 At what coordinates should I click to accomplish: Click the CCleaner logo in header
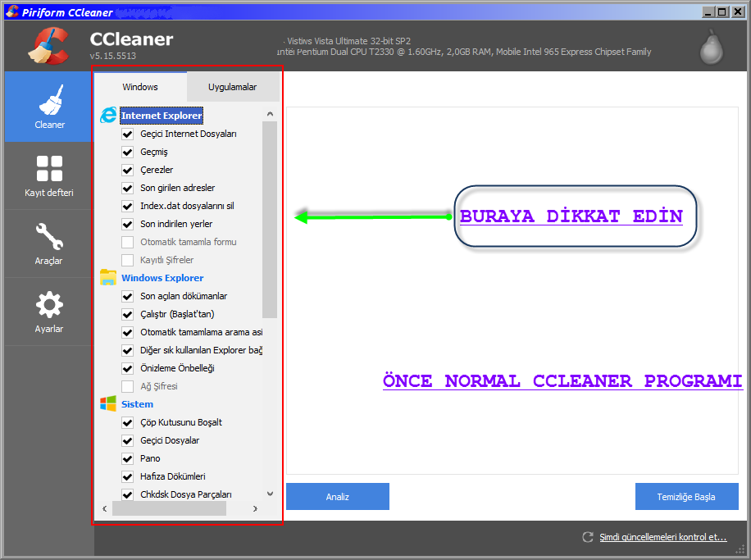[x=49, y=46]
